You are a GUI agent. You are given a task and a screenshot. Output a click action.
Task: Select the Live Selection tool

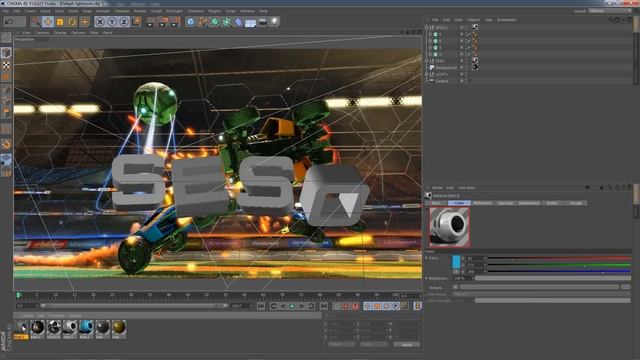pos(36,22)
